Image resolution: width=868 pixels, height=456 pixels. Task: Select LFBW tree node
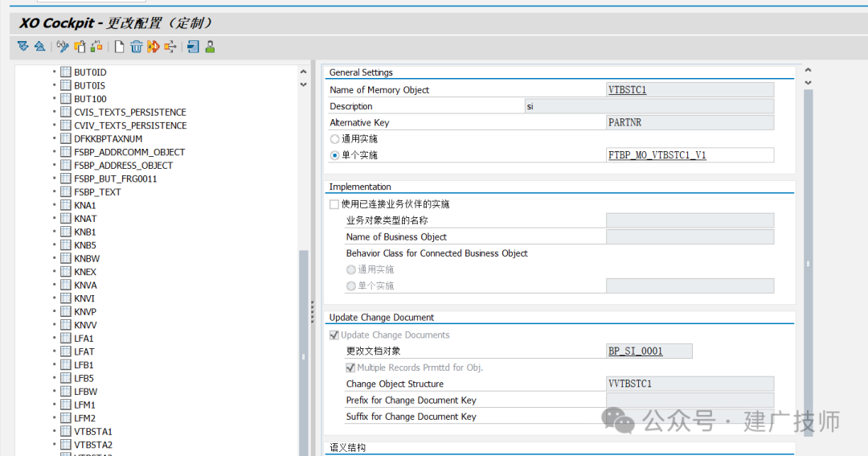[86, 391]
